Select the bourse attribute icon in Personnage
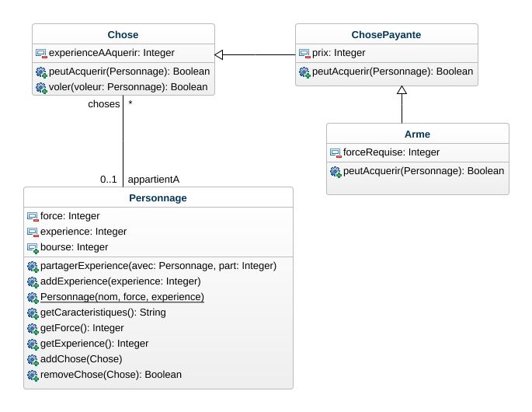532x412 pixels. tap(33, 247)
